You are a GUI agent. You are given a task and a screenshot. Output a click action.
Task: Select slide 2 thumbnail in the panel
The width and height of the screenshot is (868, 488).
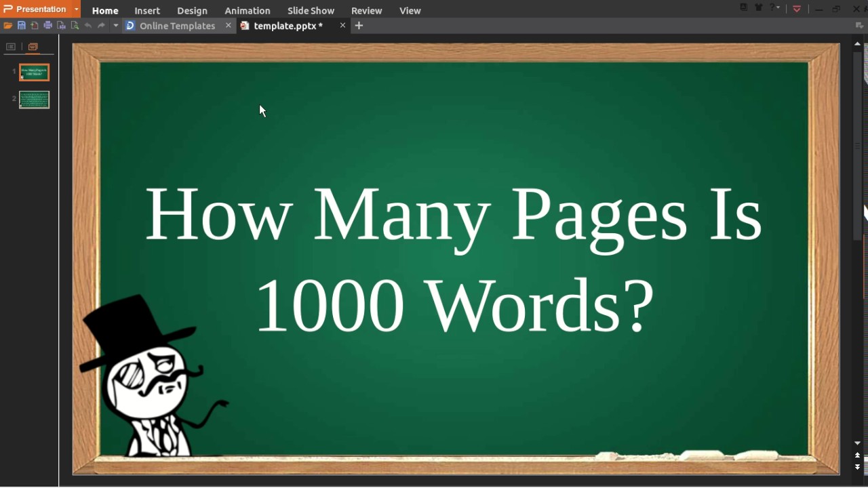click(x=34, y=99)
